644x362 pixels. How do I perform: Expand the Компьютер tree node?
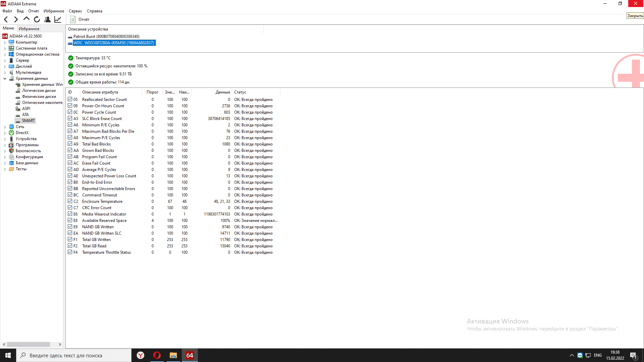(5, 43)
